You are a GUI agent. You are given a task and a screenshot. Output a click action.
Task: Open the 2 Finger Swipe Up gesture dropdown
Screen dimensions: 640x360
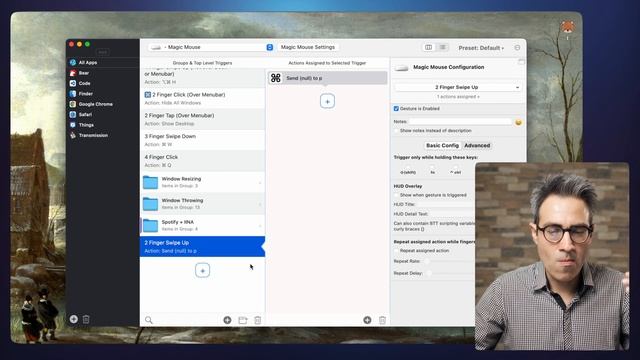pos(458,87)
